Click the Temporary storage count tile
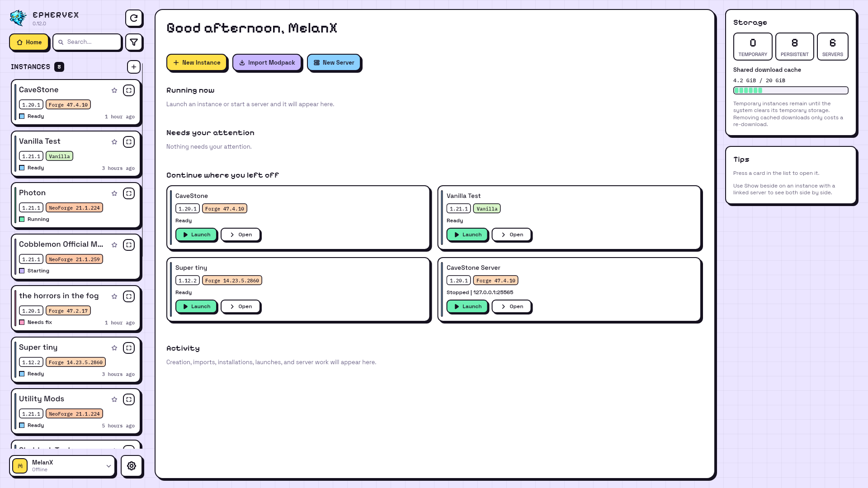Viewport: 868px width, 488px height. (753, 47)
